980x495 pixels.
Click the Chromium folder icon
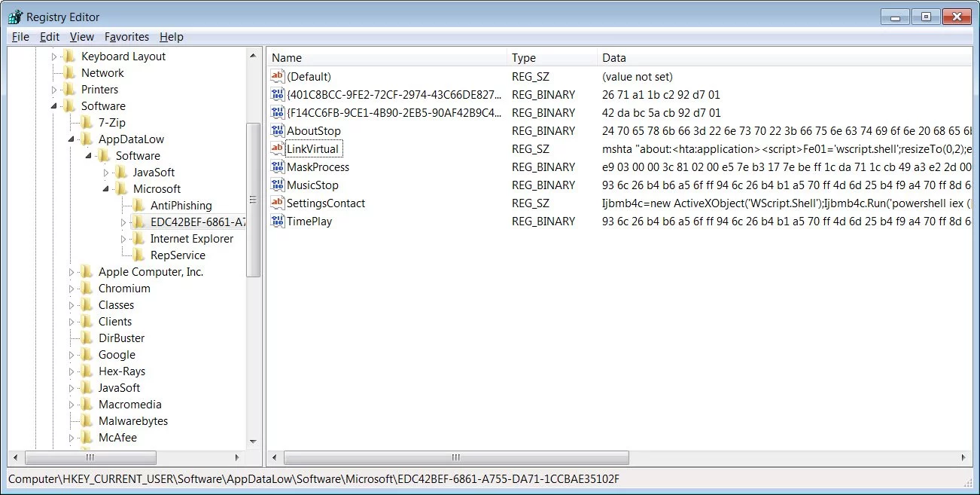[87, 289]
